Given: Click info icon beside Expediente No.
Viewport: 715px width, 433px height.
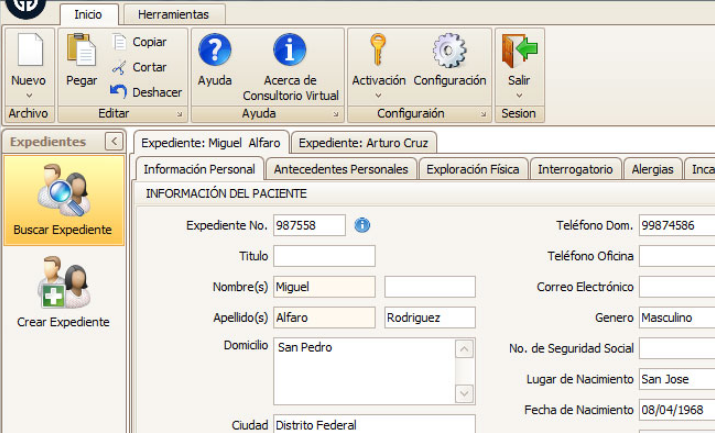Looking at the screenshot, I should coord(362,226).
